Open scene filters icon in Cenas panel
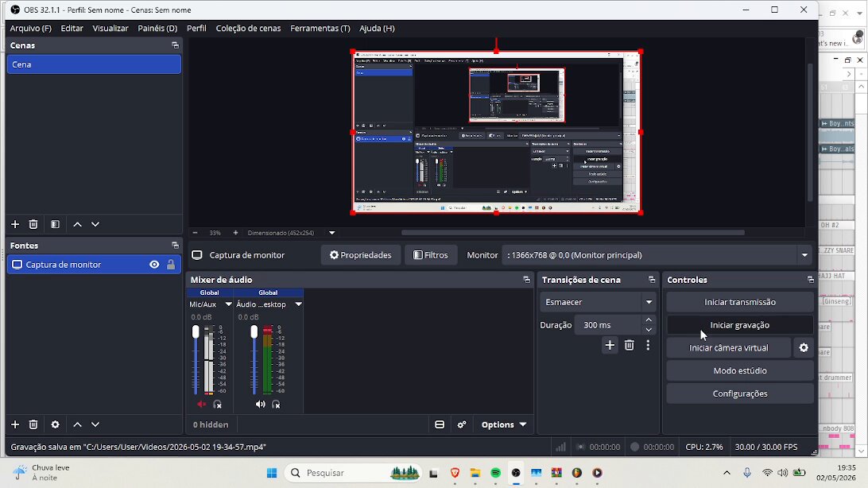The height and width of the screenshot is (488, 868). (x=55, y=224)
